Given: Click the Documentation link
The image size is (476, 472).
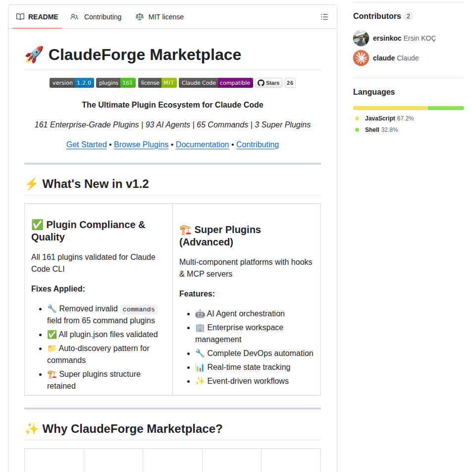Looking at the screenshot, I should [202, 144].
